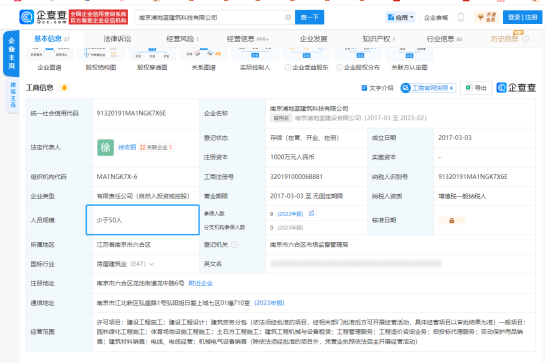Screen dimensions: 545x363
Task: Click the info icon beside 登记机关
Action: [x=235, y=245]
